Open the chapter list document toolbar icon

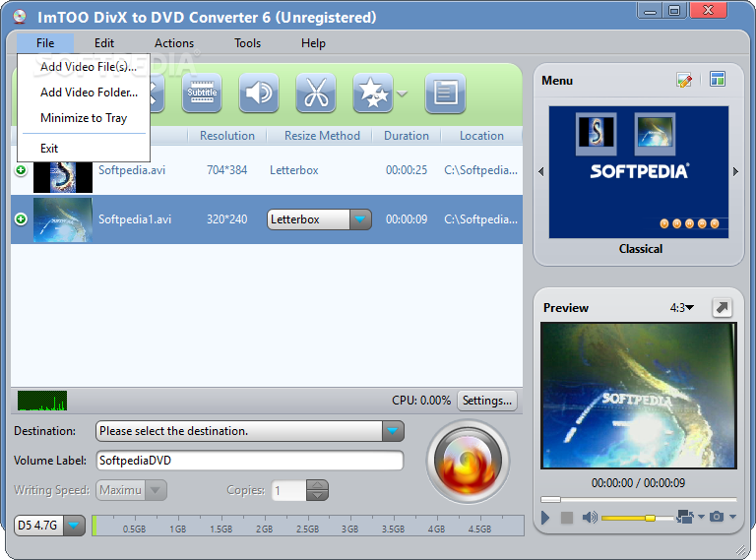(446, 93)
